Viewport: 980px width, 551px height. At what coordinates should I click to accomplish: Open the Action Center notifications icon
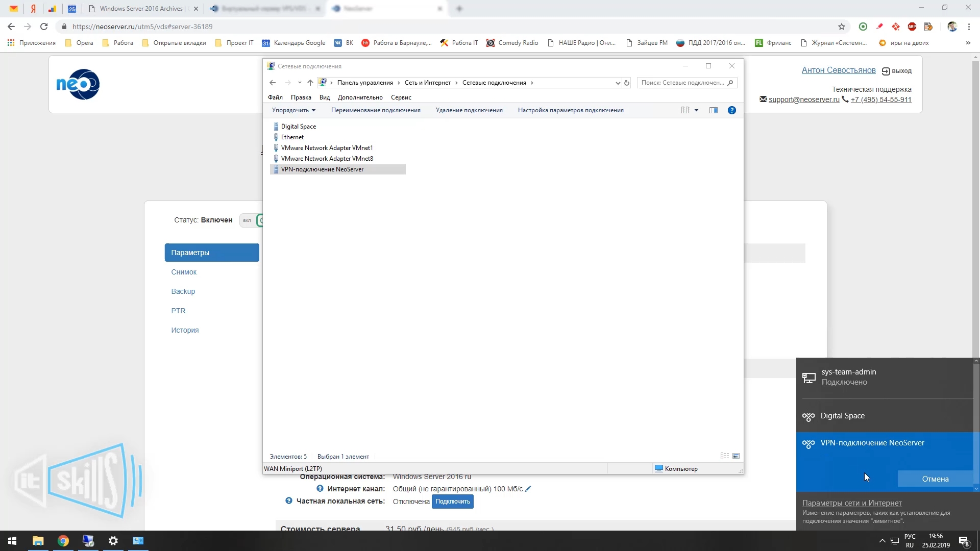click(x=964, y=541)
